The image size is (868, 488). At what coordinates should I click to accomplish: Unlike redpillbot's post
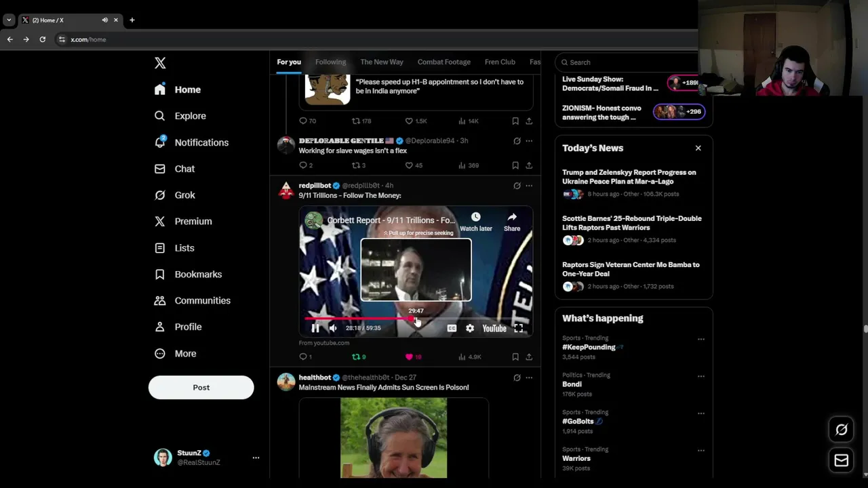[413, 357]
